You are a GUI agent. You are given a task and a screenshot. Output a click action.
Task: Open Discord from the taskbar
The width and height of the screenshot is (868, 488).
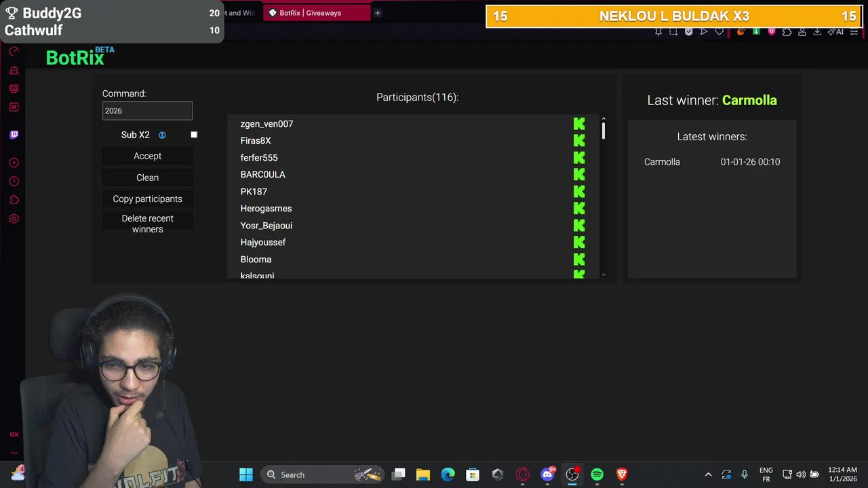[547, 474]
